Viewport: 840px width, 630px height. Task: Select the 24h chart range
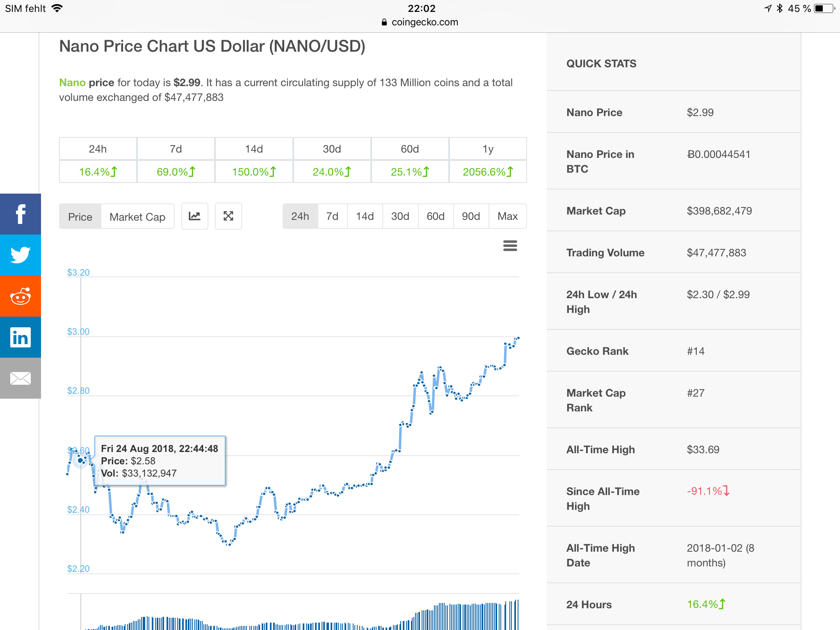(300, 216)
